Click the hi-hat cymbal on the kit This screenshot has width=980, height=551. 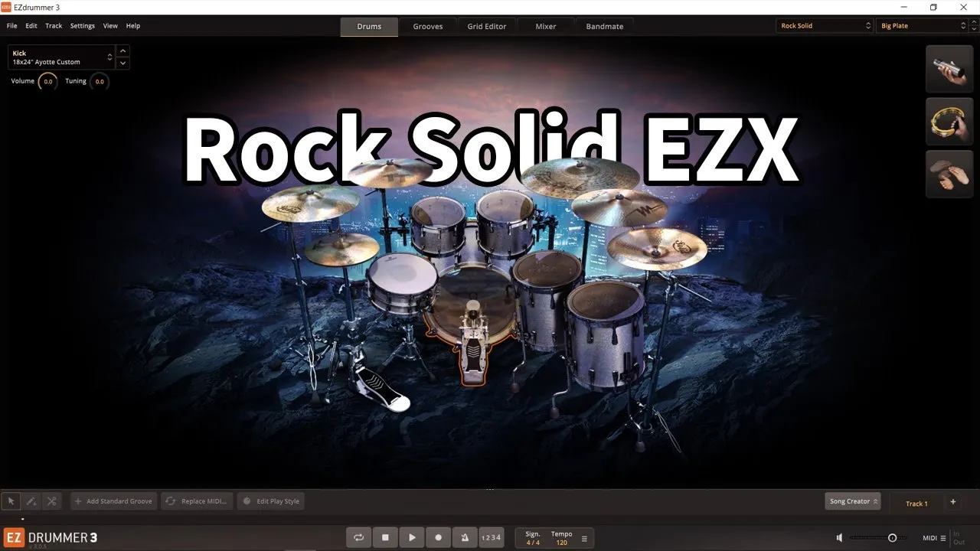click(x=341, y=248)
